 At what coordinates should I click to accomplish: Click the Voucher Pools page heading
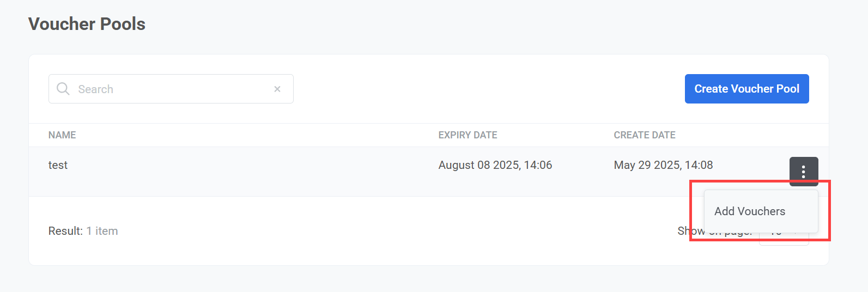pyautogui.click(x=87, y=24)
